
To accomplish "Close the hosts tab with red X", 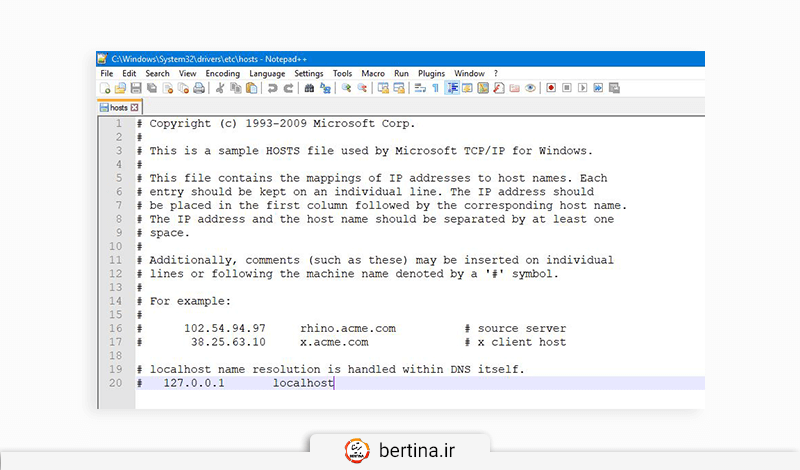I will tap(135, 108).
